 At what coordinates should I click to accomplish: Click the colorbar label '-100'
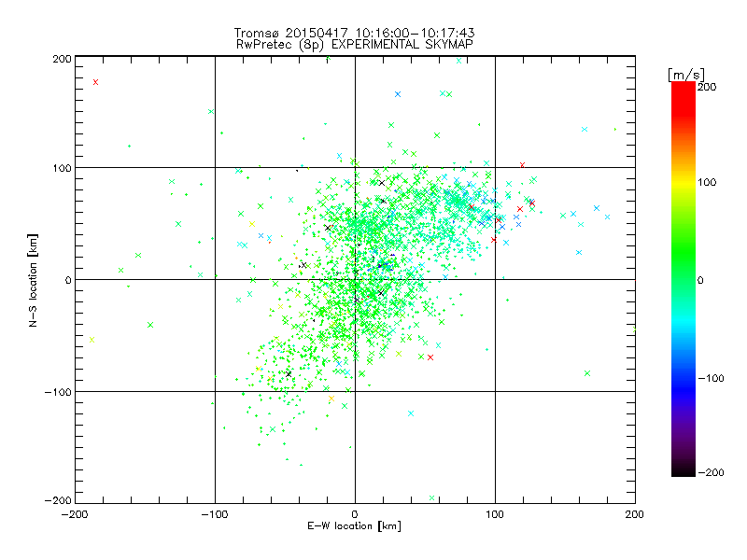point(711,378)
